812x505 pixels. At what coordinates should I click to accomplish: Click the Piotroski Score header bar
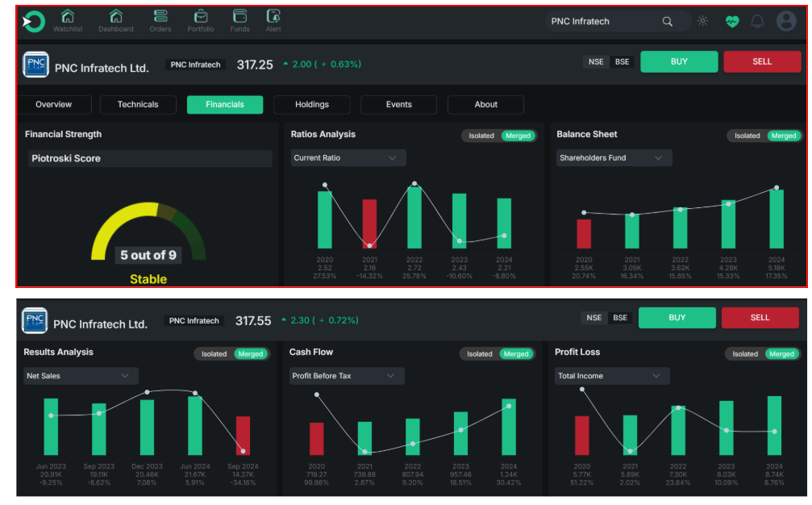pyautogui.click(x=150, y=158)
